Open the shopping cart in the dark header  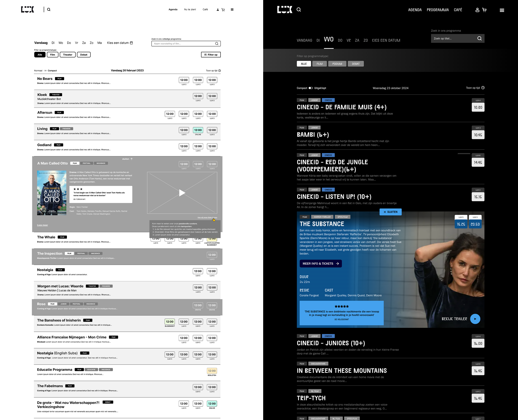pyautogui.click(x=484, y=10)
